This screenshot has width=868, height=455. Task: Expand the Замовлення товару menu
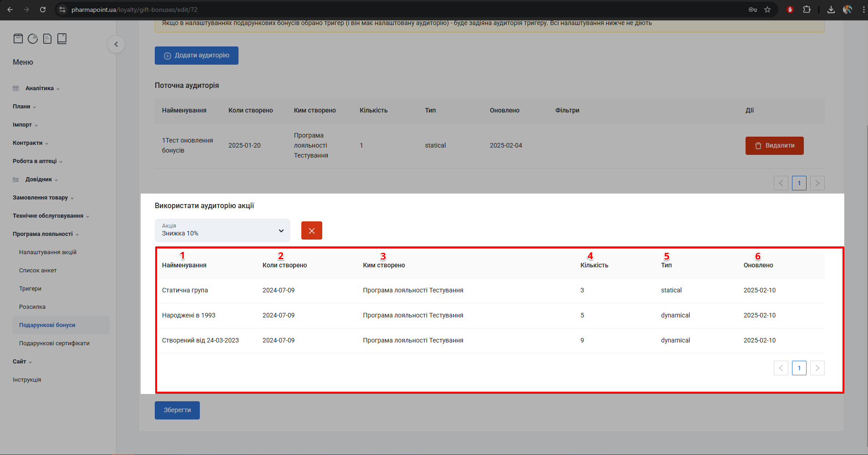[x=43, y=198]
